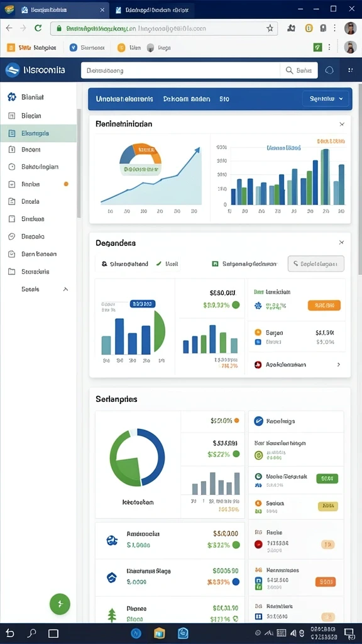Expand the red-icon row right chevron
The height and width of the screenshot is (644, 362).
(339, 364)
